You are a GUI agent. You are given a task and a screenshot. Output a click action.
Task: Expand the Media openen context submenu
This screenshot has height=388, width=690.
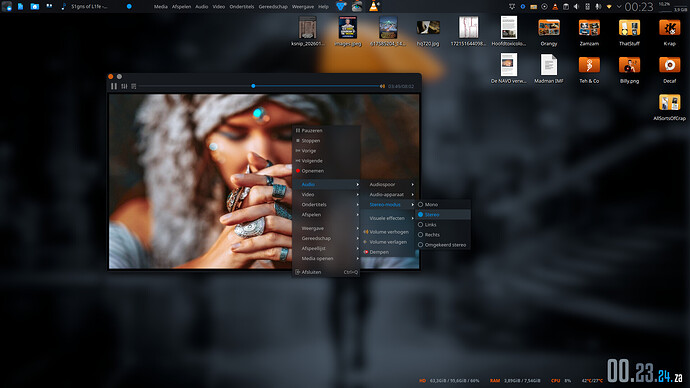(x=327, y=259)
